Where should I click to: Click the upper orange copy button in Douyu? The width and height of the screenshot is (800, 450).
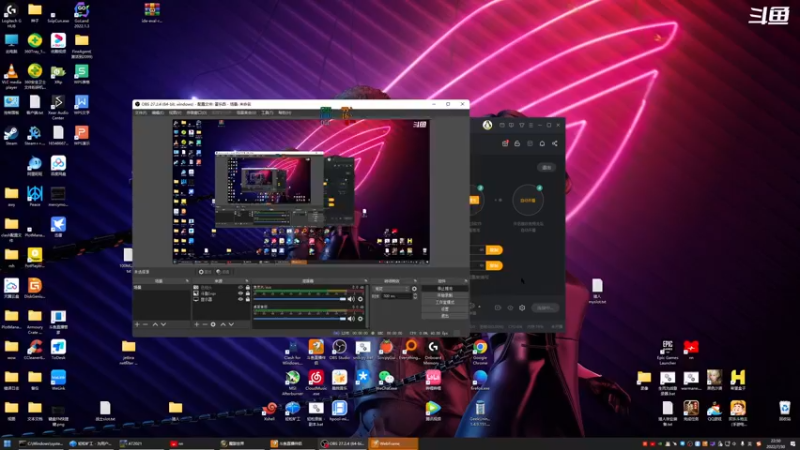tap(494, 250)
